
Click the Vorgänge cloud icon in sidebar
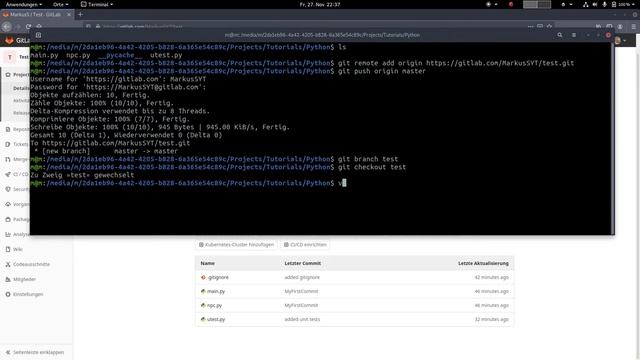tap(8, 204)
